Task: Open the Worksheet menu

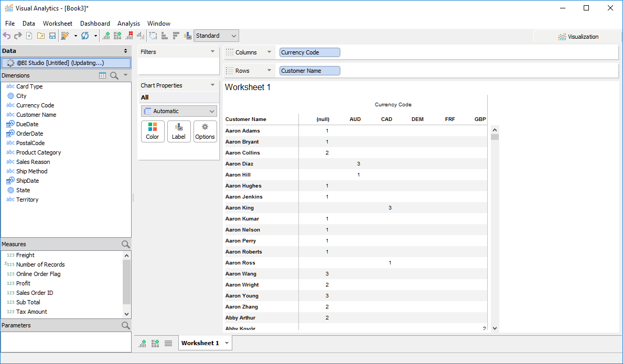Action: (x=58, y=23)
